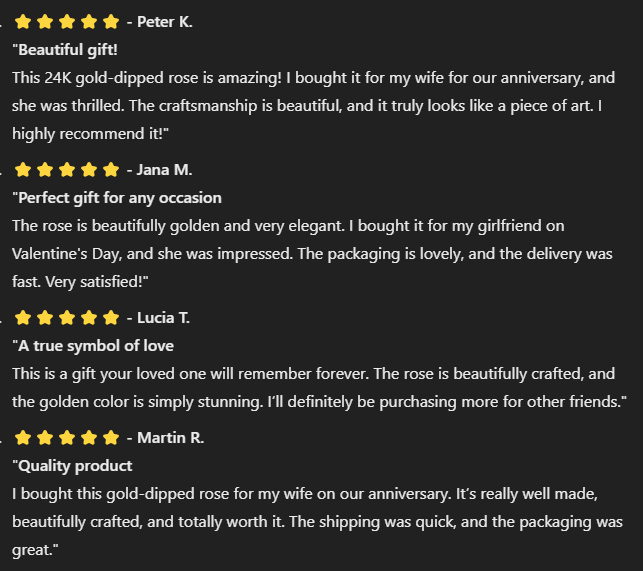
Task: Click the third star of Jana M.'s rating
Action: 67,169
